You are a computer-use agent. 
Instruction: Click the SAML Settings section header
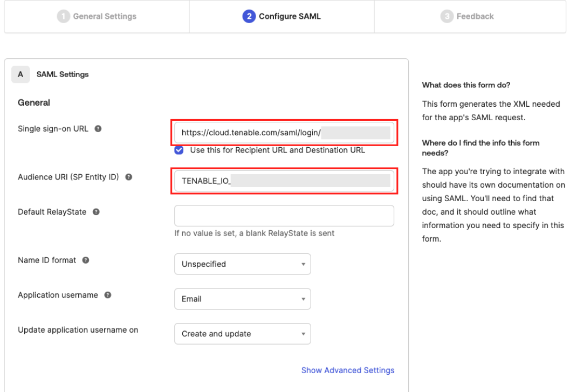(x=63, y=74)
